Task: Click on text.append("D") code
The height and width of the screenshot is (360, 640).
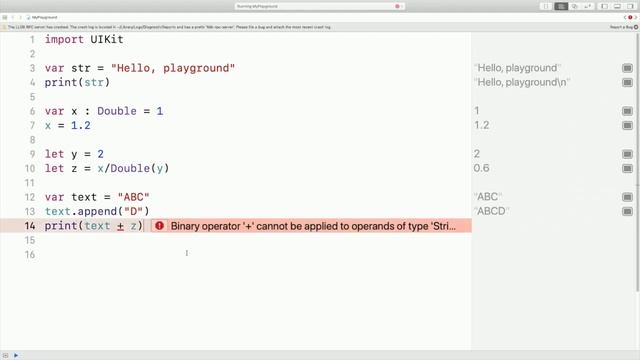Action: tap(97, 211)
